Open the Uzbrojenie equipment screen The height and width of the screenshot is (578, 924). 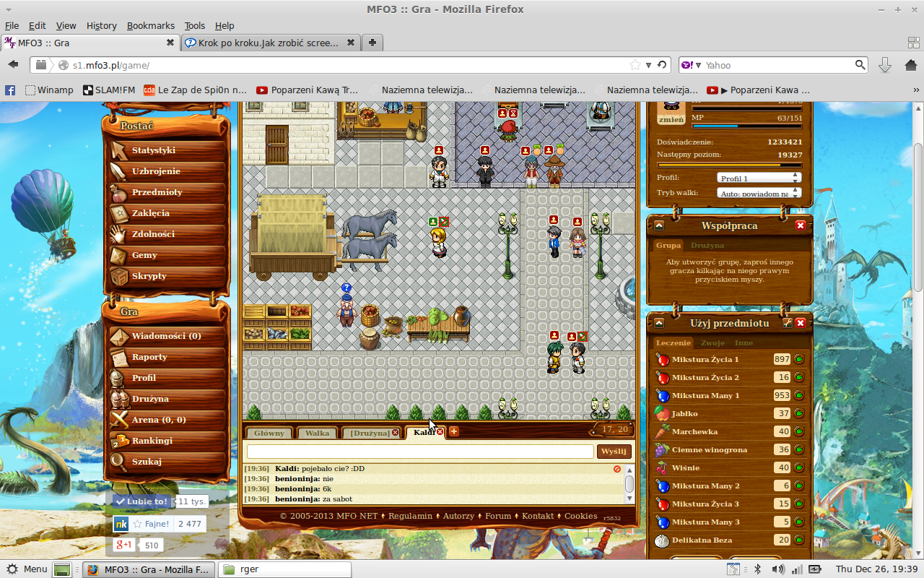[x=155, y=171]
